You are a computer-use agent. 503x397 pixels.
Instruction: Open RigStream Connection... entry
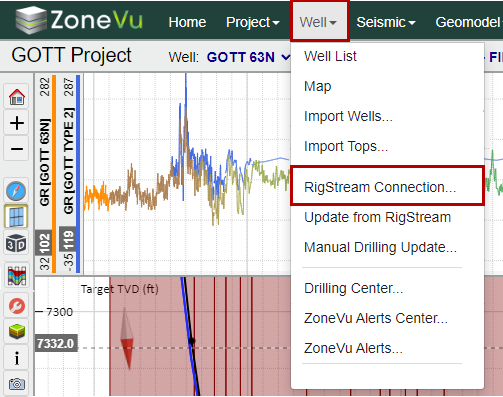click(x=387, y=186)
